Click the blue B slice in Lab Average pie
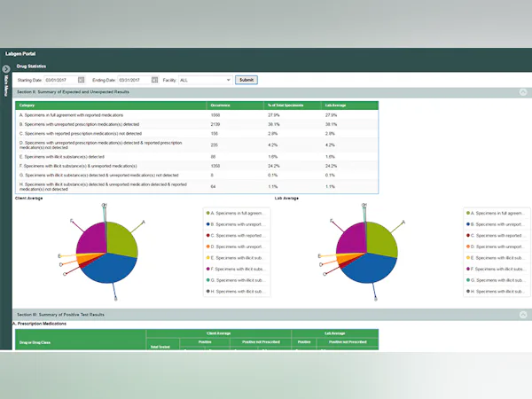This screenshot has width=532, height=399. (x=370, y=268)
